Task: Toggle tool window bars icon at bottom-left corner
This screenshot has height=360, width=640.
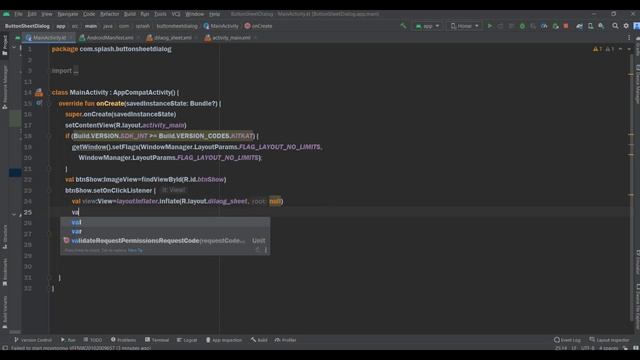Action: [5, 348]
